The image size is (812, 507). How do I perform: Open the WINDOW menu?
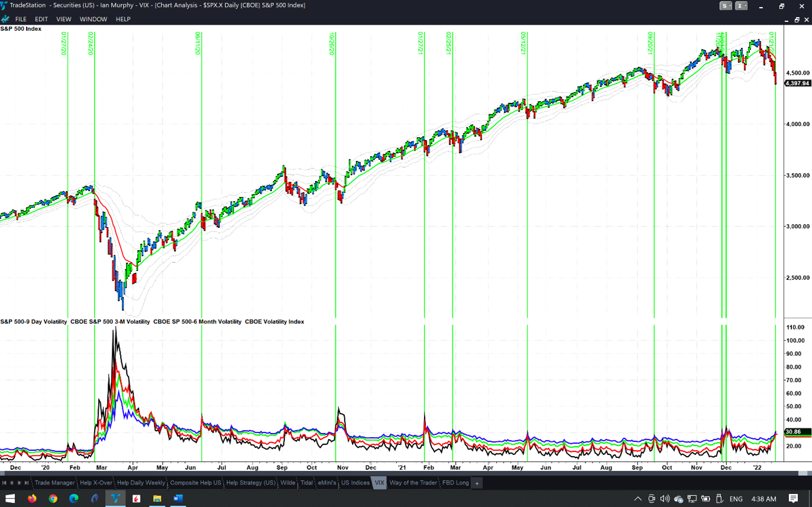(93, 19)
